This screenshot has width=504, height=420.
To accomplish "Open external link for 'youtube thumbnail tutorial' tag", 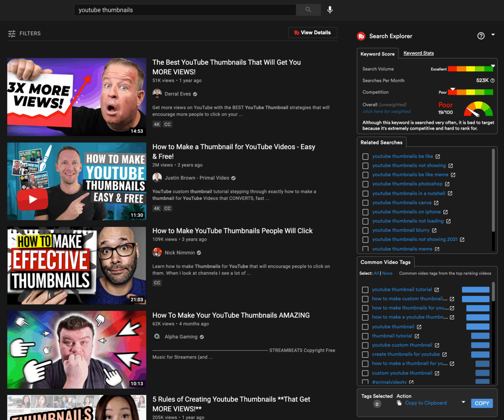I will coord(437,290).
